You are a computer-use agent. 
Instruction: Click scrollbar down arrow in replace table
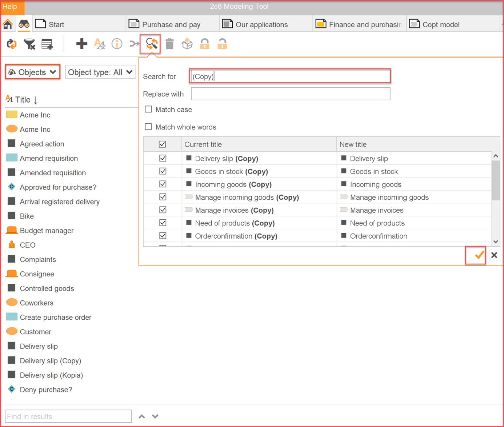(496, 242)
